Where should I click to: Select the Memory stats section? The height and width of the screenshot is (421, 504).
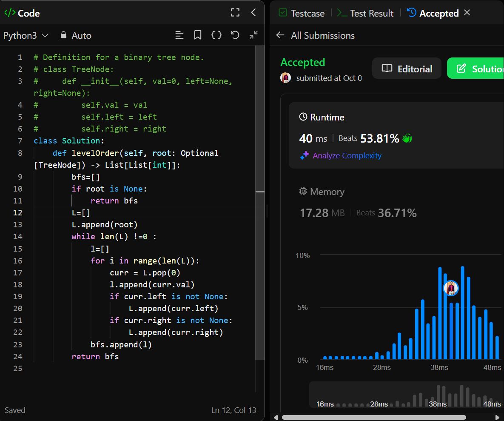click(x=322, y=192)
